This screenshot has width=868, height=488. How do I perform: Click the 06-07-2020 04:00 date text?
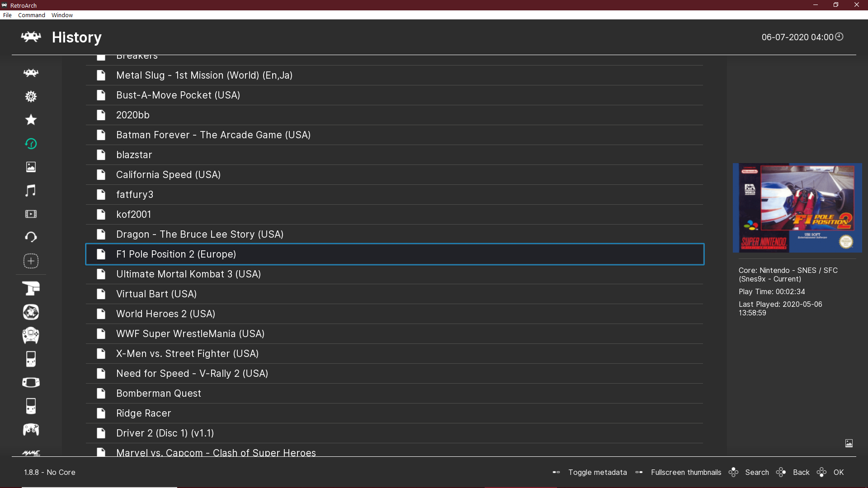click(797, 37)
